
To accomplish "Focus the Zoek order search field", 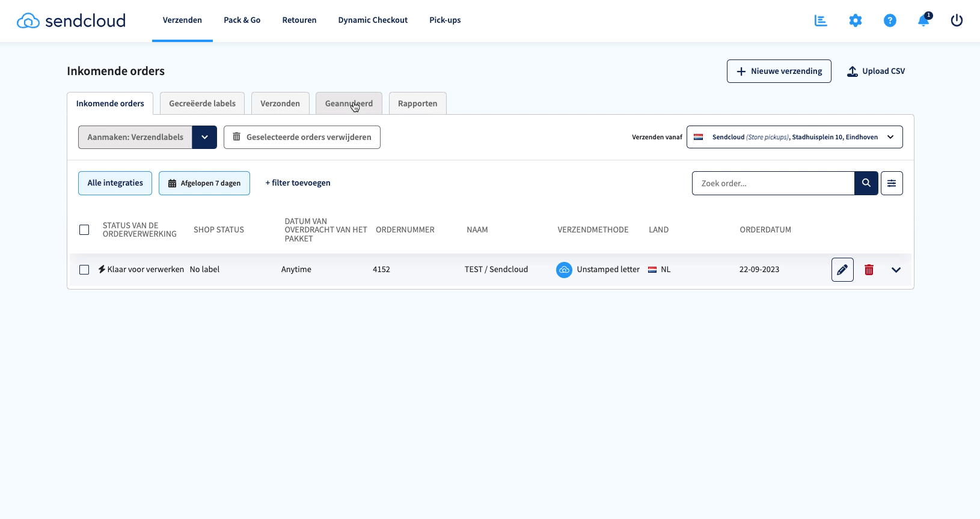I will tap(773, 183).
